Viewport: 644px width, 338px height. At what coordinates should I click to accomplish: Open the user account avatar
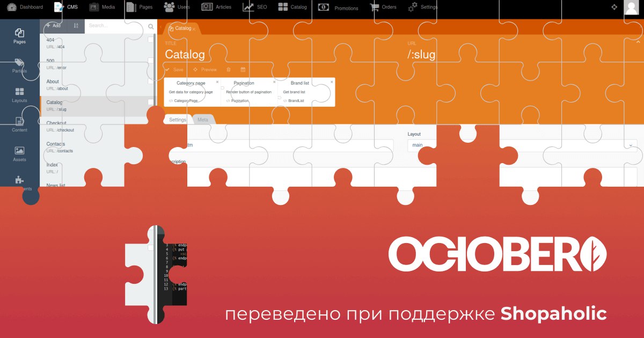coord(631,7)
